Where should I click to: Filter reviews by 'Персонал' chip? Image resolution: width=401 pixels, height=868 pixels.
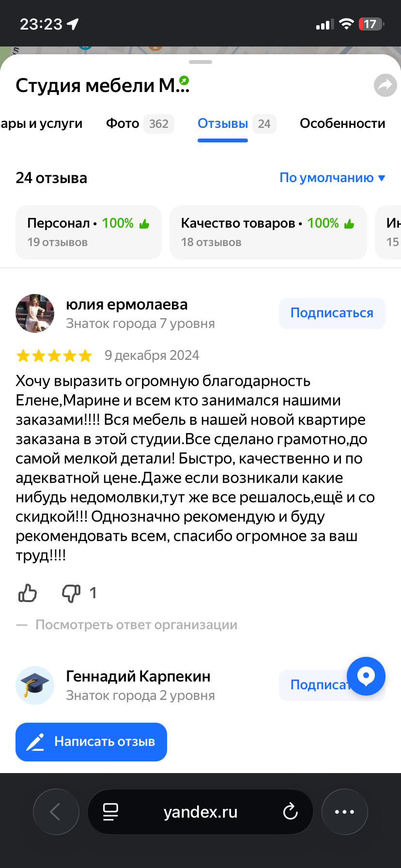click(x=89, y=232)
